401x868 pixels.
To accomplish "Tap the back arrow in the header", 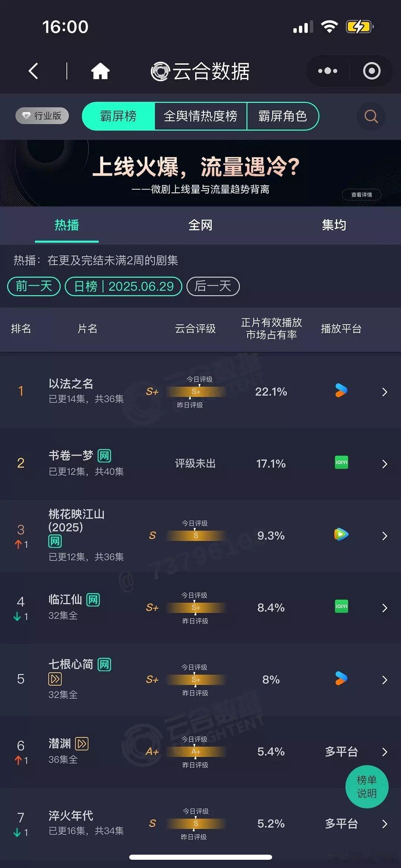I will pos(33,71).
